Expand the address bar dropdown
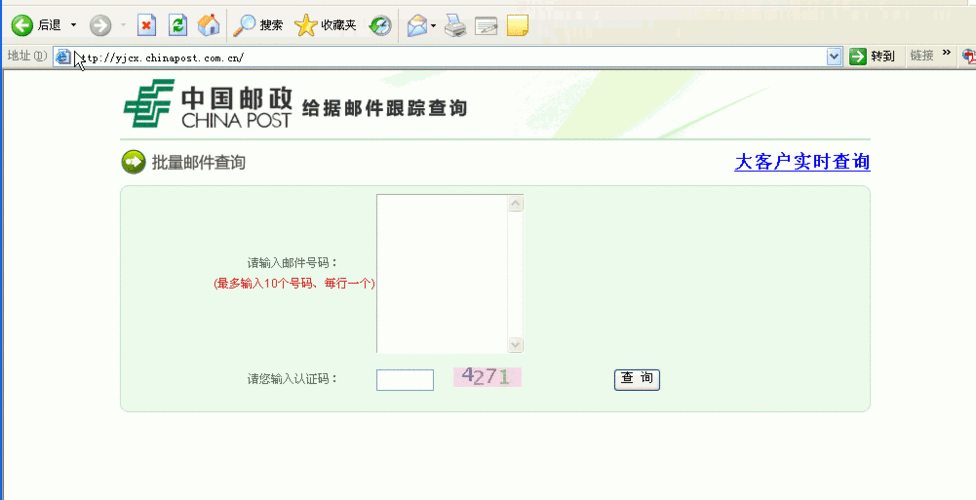Image resolution: width=976 pixels, height=500 pixels. coord(834,57)
